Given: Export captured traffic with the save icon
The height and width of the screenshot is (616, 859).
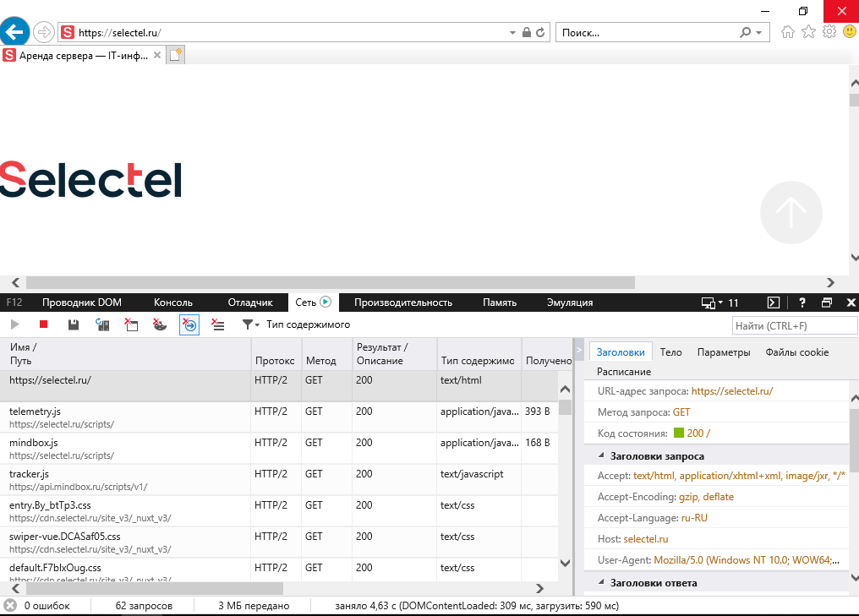Looking at the screenshot, I should (x=74, y=324).
